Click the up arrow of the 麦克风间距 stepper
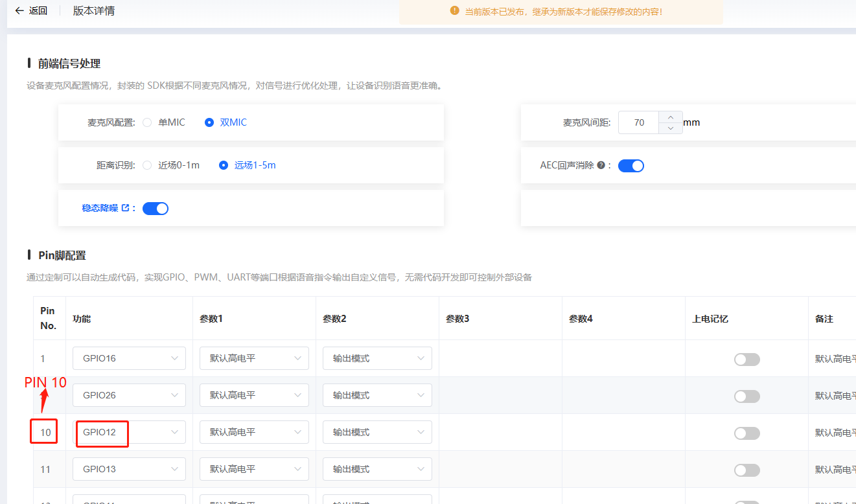 pos(671,116)
